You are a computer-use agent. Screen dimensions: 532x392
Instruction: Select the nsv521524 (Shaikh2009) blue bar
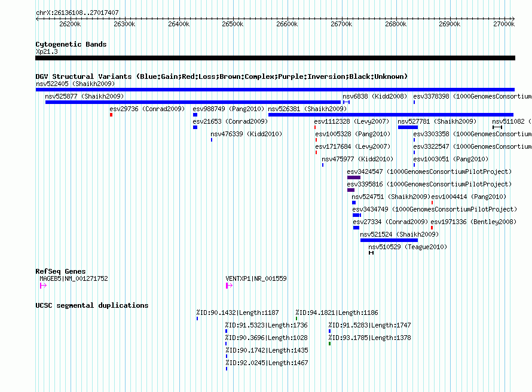click(x=389, y=240)
